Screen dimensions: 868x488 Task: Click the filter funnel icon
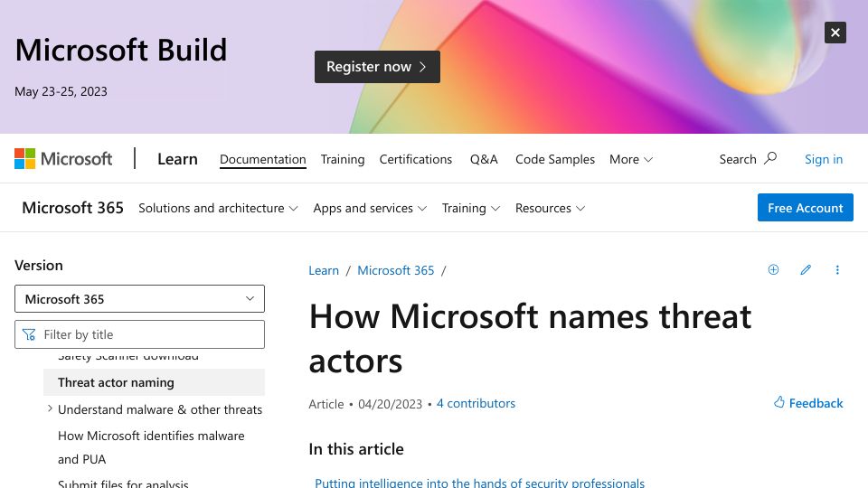pyautogui.click(x=29, y=334)
